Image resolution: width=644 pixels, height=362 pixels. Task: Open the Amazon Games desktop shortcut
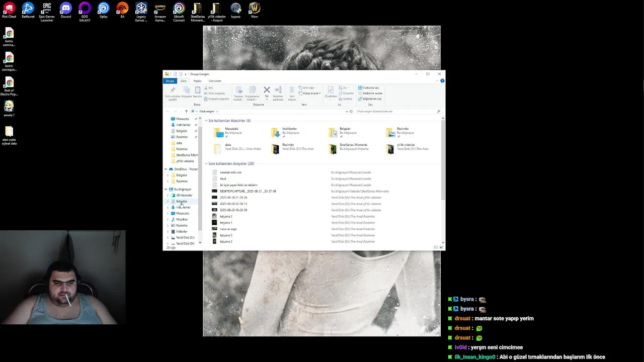pos(160,12)
